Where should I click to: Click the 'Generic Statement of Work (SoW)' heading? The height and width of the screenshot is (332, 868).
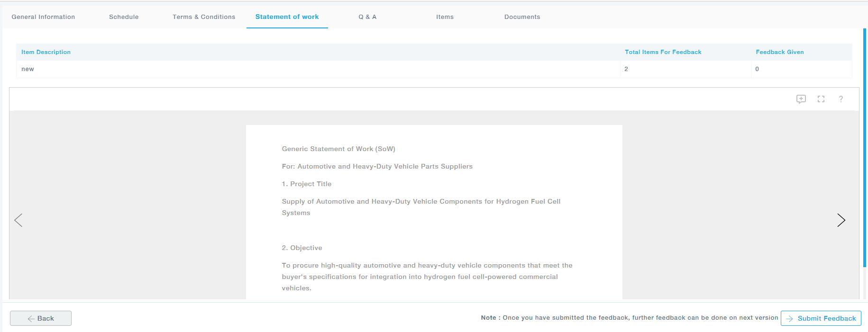tap(338, 149)
